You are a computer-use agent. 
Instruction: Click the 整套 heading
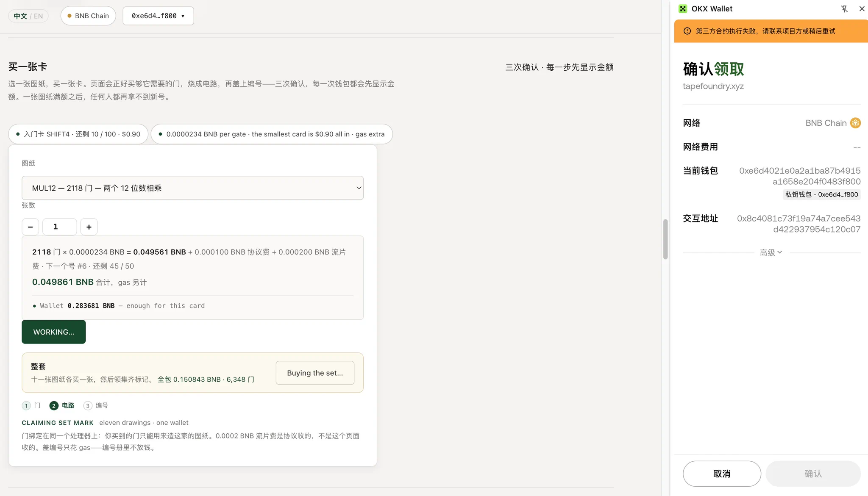(x=38, y=366)
